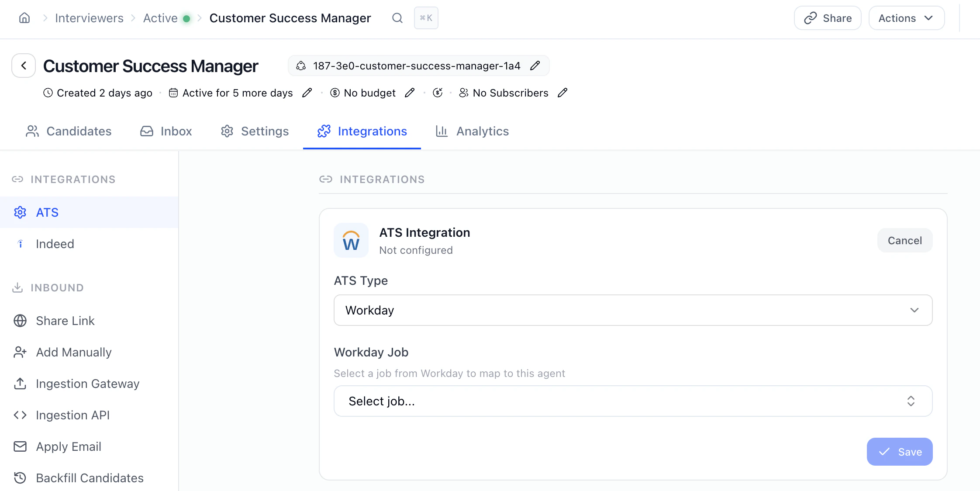Switch to the Candidates tab
Viewport: 980px width, 491px height.
(69, 131)
